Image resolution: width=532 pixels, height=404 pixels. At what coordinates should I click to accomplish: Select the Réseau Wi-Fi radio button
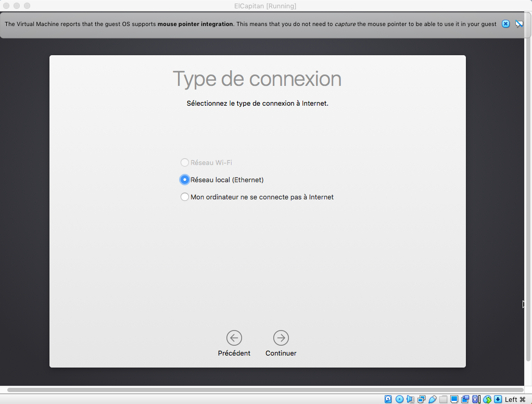click(185, 162)
